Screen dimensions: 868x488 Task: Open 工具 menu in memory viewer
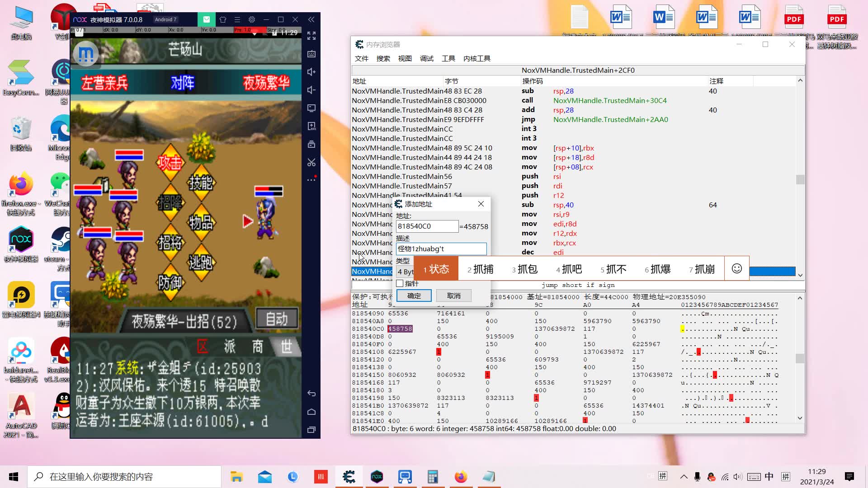[448, 58]
